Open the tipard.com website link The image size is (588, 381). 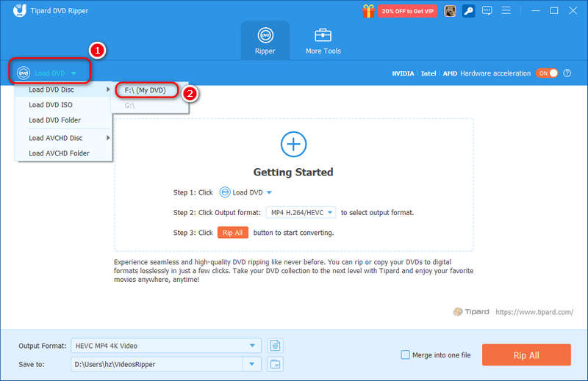pyautogui.click(x=534, y=312)
